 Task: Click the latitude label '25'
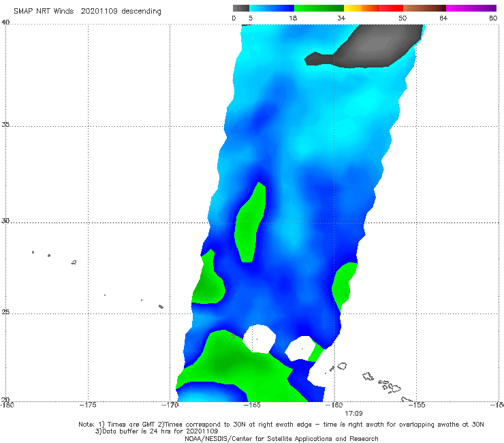click(5, 311)
